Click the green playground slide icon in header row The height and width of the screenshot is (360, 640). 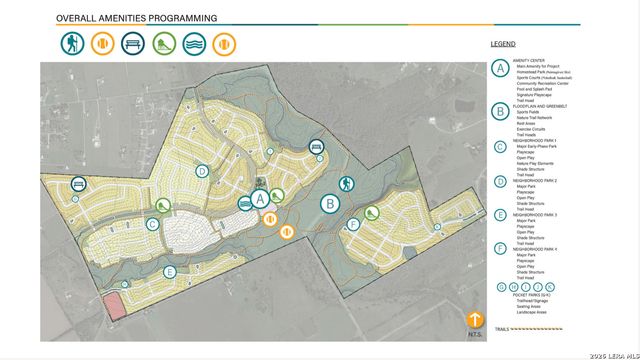tap(164, 44)
